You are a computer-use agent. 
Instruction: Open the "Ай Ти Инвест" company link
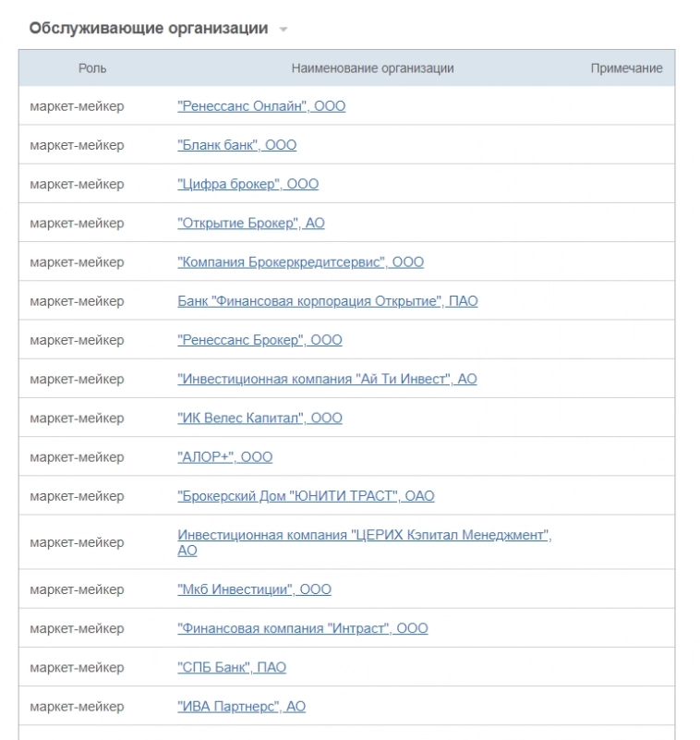327,379
